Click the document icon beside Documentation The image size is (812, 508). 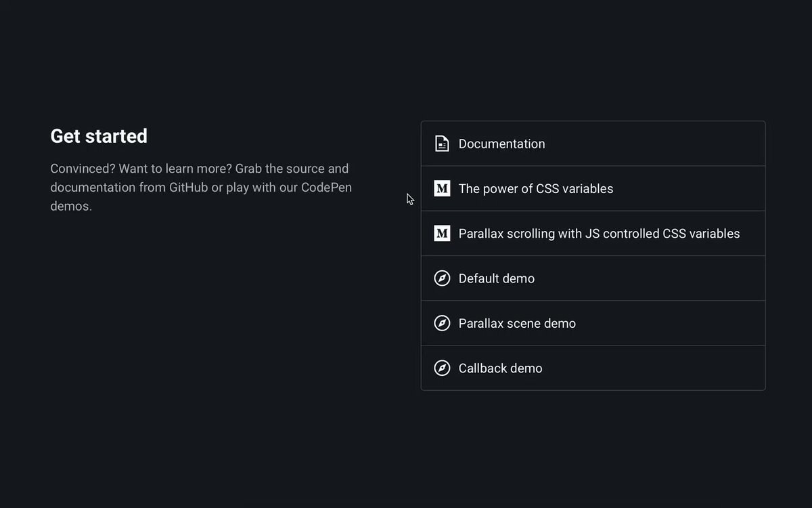(442, 144)
